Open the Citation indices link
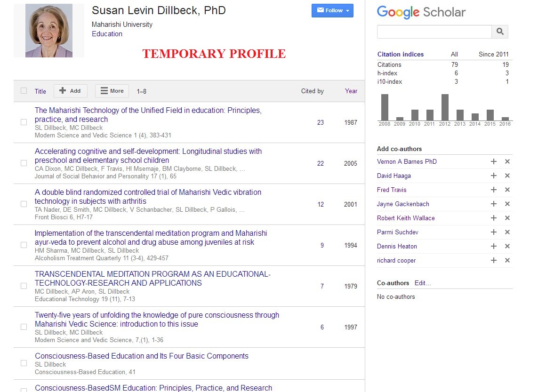Image resolution: width=538 pixels, height=392 pixels. click(401, 54)
